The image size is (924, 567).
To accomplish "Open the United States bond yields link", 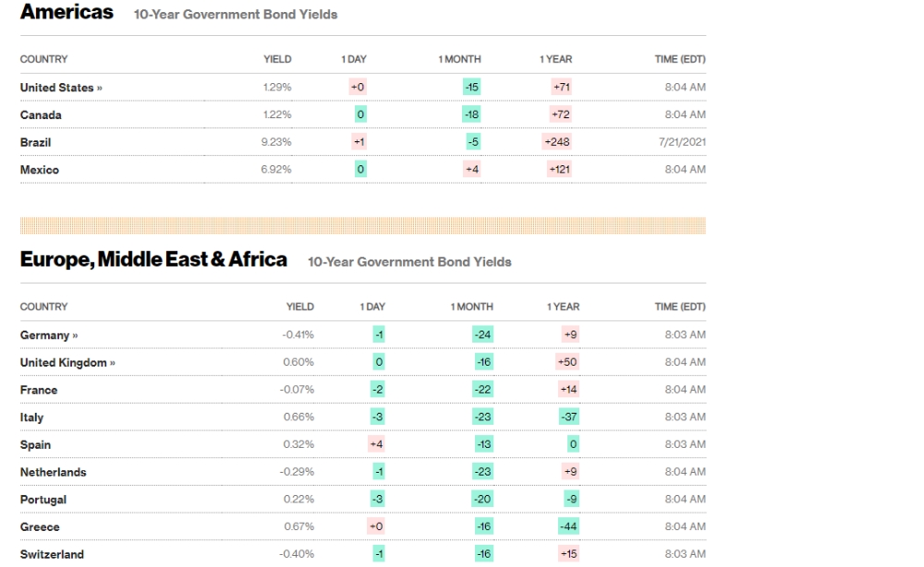I will coord(61,88).
